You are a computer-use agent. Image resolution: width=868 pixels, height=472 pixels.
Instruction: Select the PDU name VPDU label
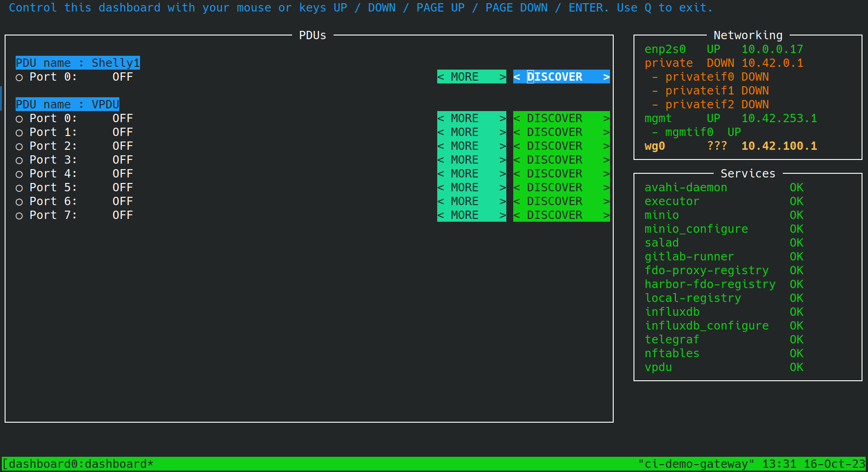click(x=67, y=104)
